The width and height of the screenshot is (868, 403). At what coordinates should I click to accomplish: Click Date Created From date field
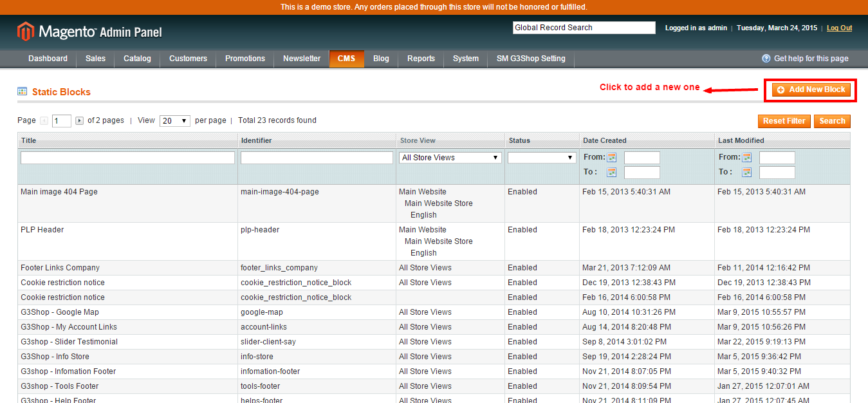point(642,158)
